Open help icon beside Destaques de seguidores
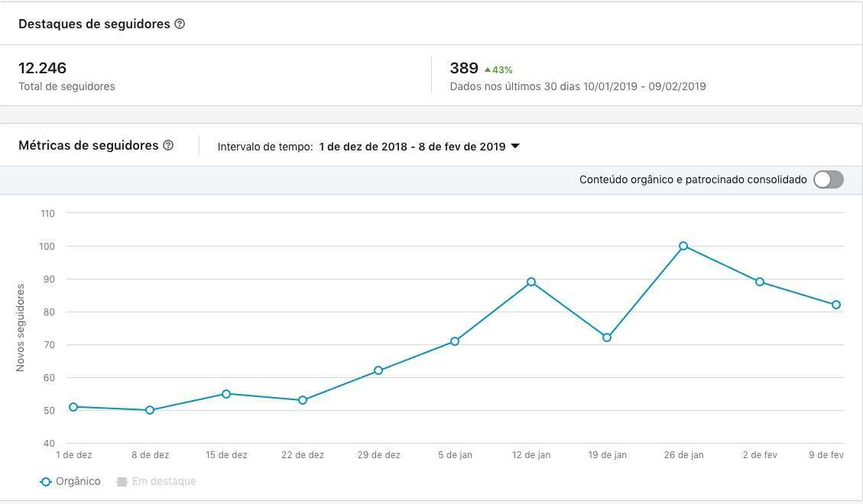 pyautogui.click(x=180, y=24)
